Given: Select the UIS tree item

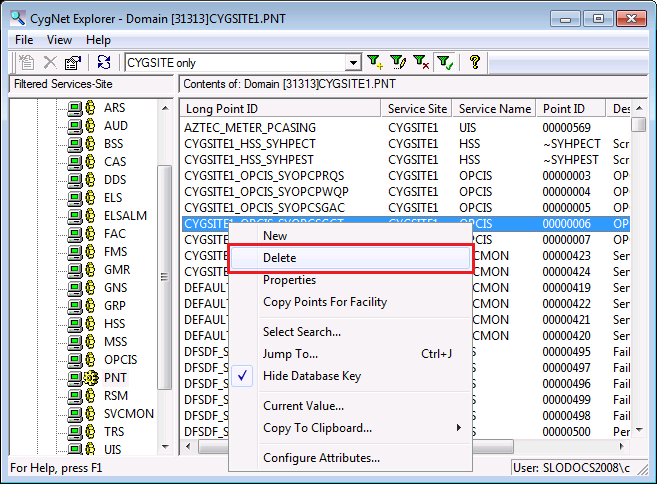Looking at the screenshot, I should [112, 450].
